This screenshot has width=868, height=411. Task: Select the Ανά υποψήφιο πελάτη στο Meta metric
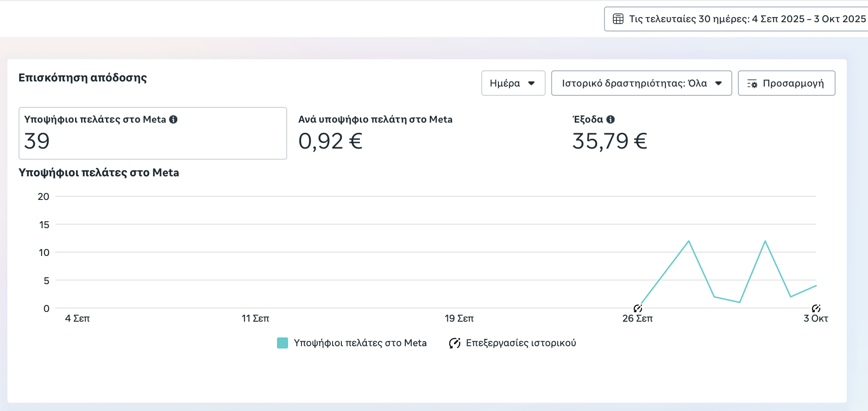pos(375,133)
